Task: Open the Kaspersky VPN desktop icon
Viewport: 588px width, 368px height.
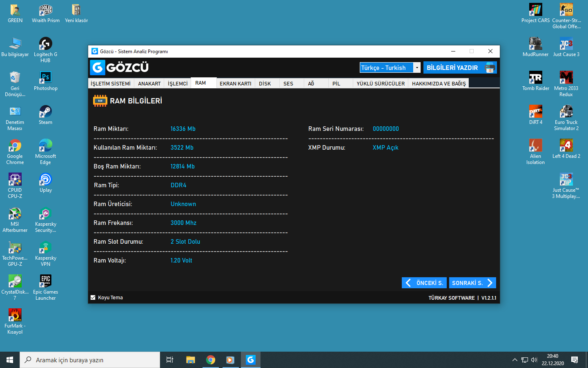Action: tap(46, 254)
